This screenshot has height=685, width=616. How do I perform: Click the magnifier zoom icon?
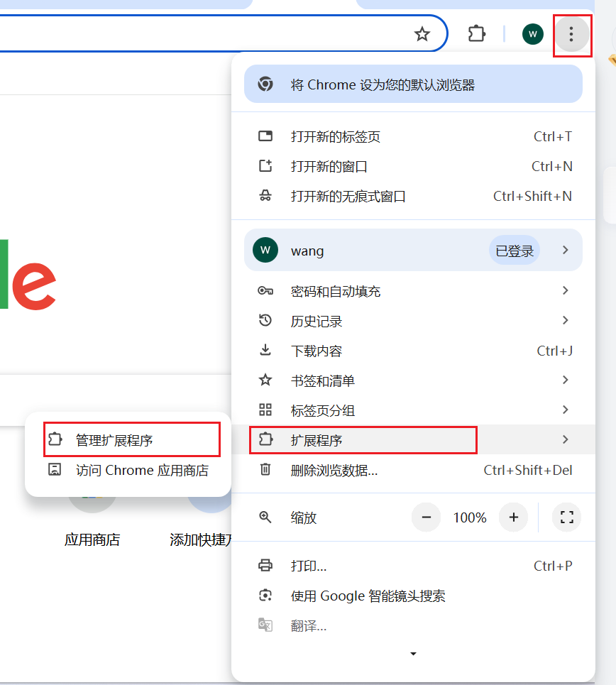click(x=265, y=517)
